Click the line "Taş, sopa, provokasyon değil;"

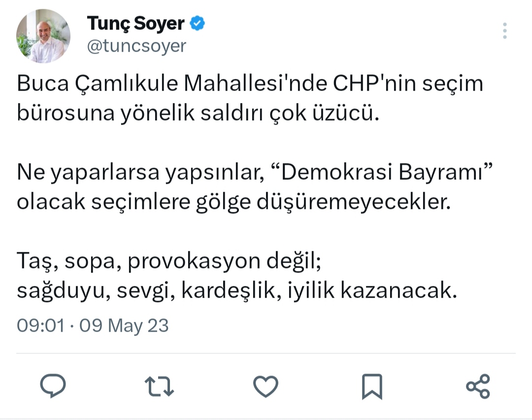coord(169,260)
